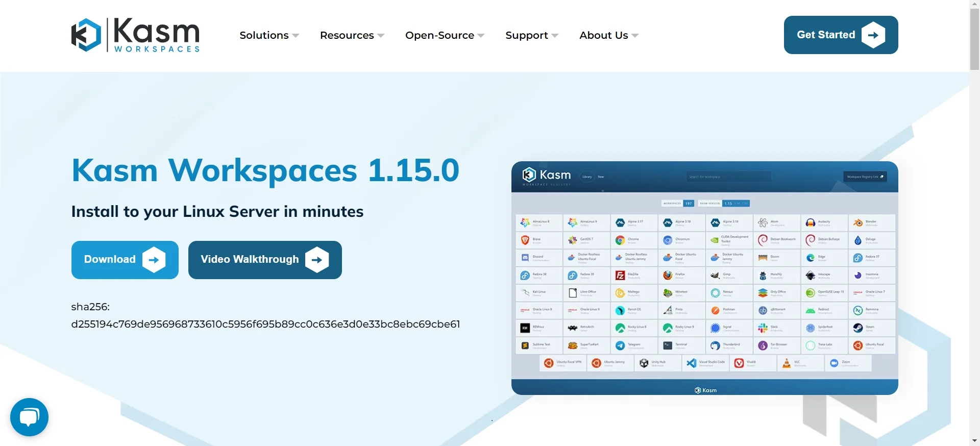Open the live chat bubble icon

click(29, 417)
